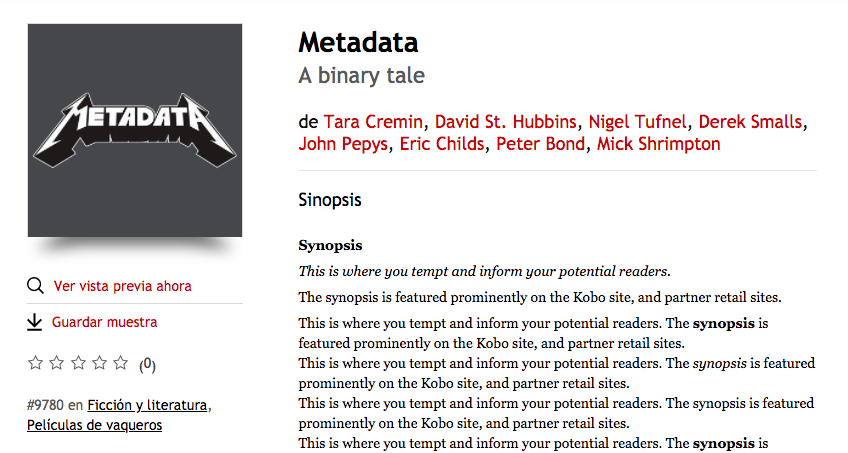The height and width of the screenshot is (453, 848).
Task: Select author Derek Smalls
Action: 750,122
